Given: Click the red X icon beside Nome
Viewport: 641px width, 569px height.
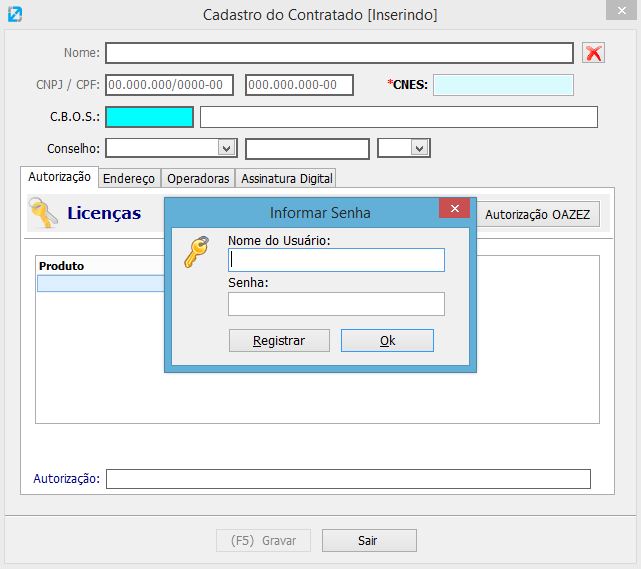Looking at the screenshot, I should 593,53.
